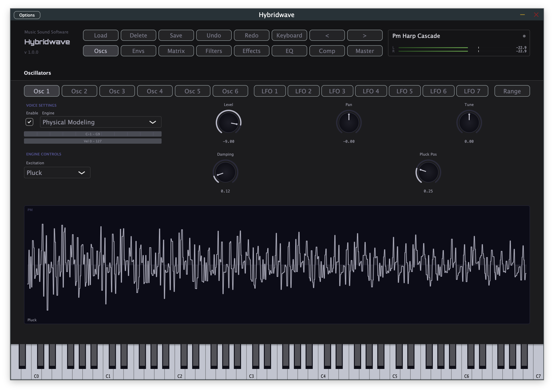
Task: Select the LFO 2 tab
Action: click(303, 91)
